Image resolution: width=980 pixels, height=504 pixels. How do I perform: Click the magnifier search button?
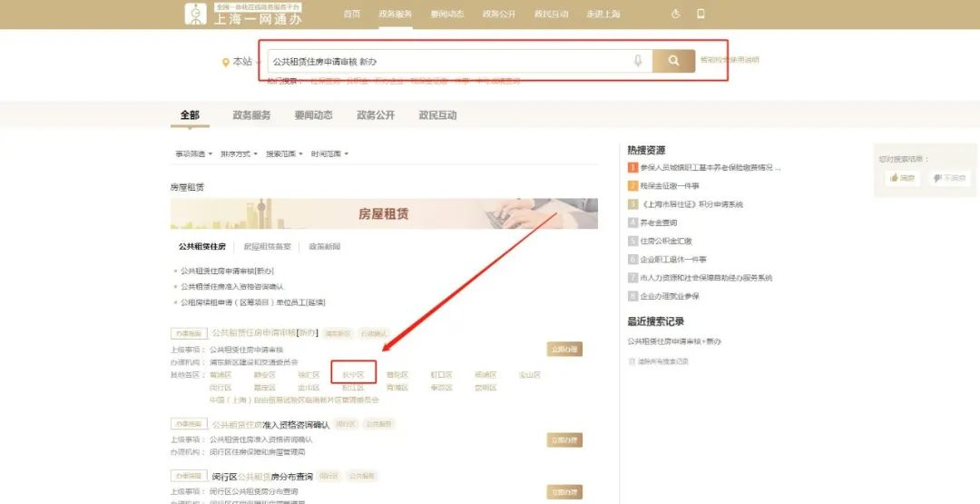673,61
